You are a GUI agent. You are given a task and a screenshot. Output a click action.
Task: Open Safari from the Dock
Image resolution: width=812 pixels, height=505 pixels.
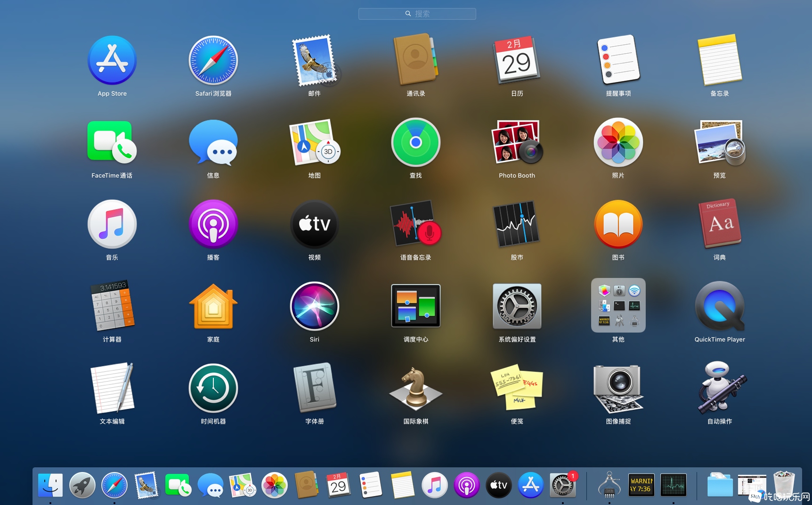114,485
